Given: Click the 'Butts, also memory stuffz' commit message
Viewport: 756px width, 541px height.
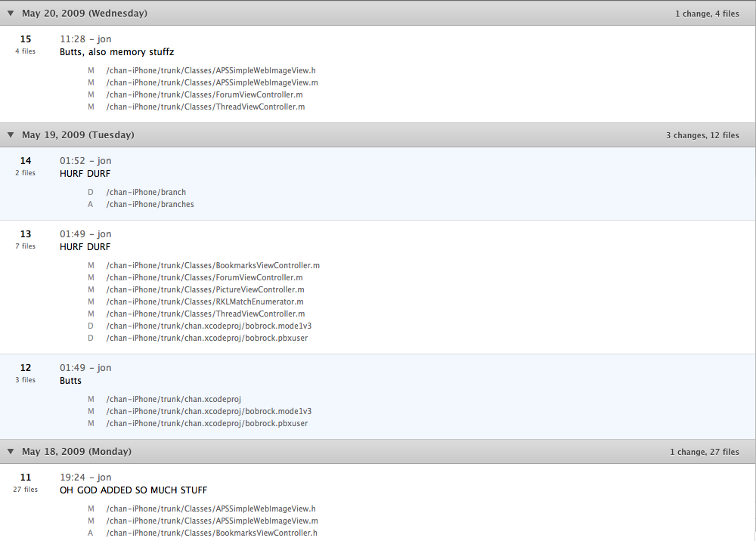Looking at the screenshot, I should click(116, 52).
